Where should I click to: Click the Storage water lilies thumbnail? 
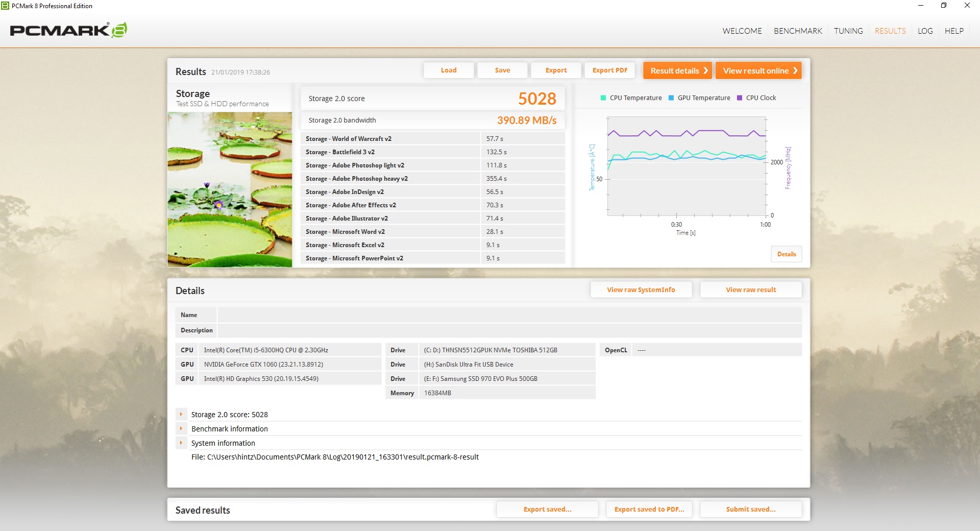230,189
